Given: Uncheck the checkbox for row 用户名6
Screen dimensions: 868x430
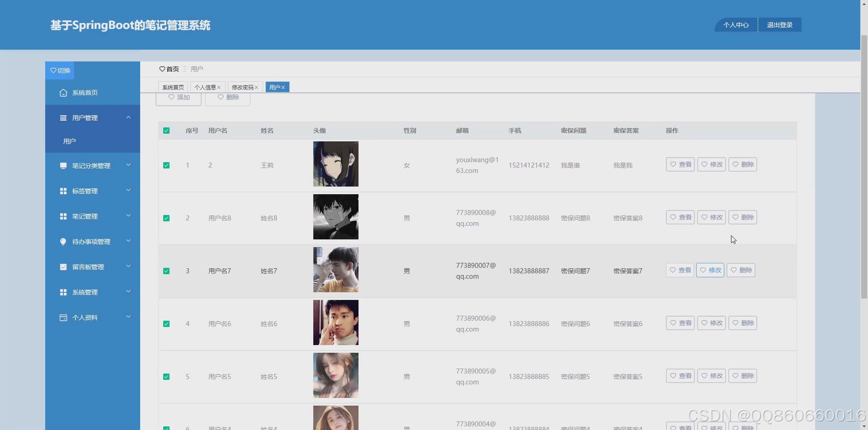Looking at the screenshot, I should point(166,324).
